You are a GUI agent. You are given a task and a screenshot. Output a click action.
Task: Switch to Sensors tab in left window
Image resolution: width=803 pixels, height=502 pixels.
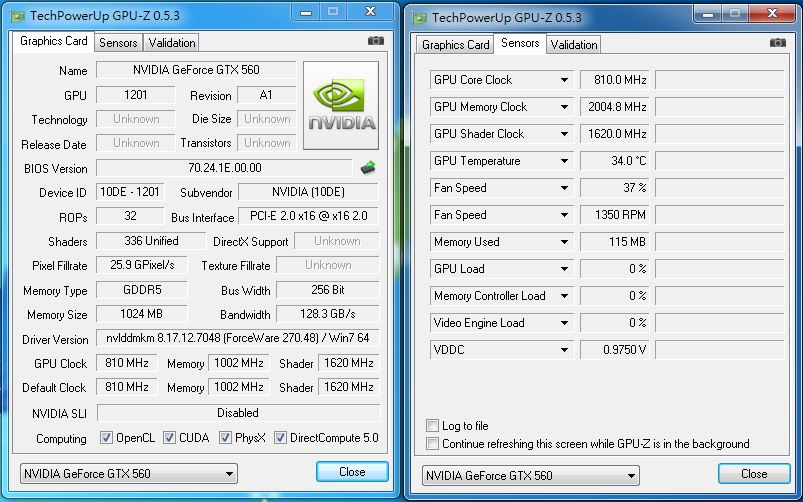pos(118,42)
